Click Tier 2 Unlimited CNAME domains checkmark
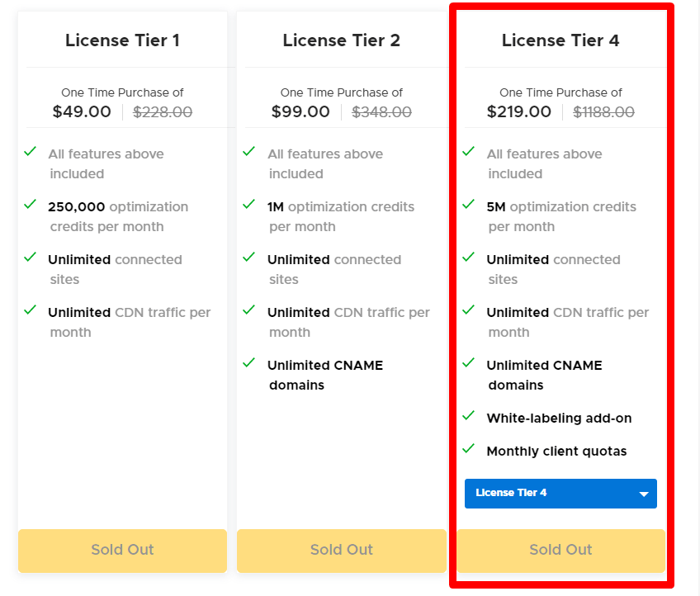The height and width of the screenshot is (596, 700). point(249,362)
